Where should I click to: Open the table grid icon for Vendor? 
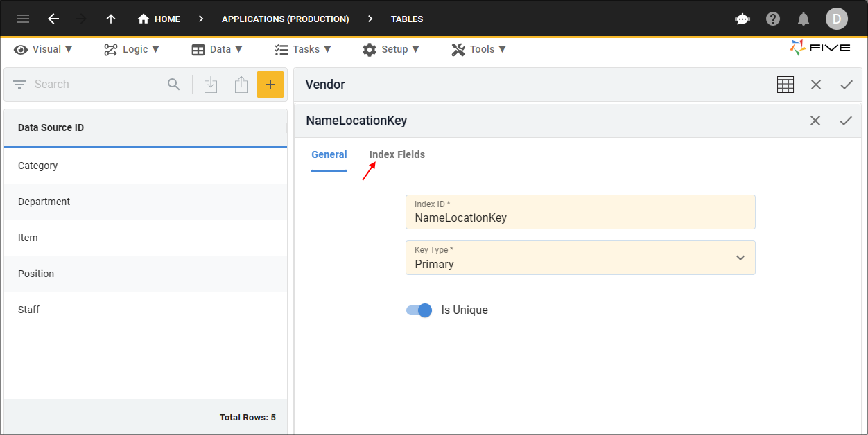coord(785,85)
